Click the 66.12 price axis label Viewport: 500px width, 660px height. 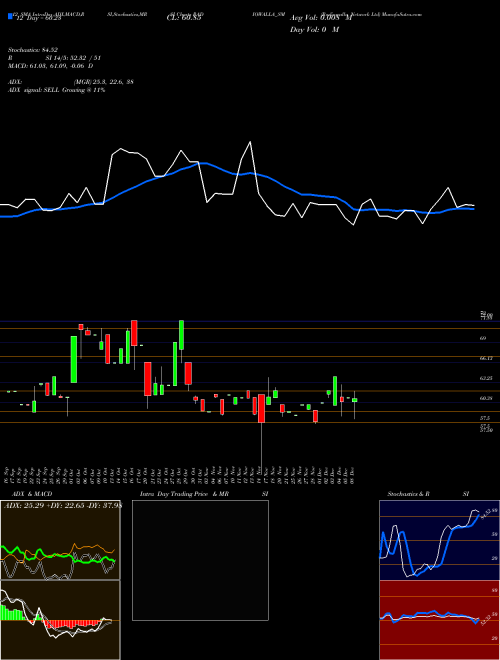coord(485,358)
